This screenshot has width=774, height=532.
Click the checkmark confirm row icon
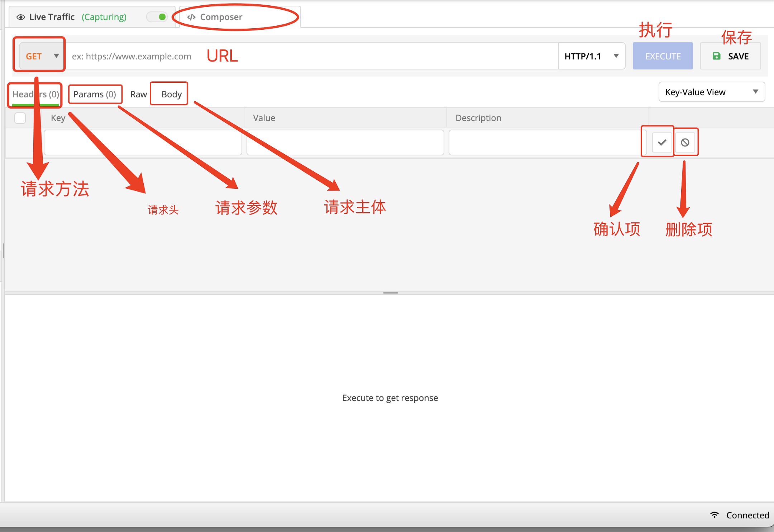pyautogui.click(x=662, y=142)
